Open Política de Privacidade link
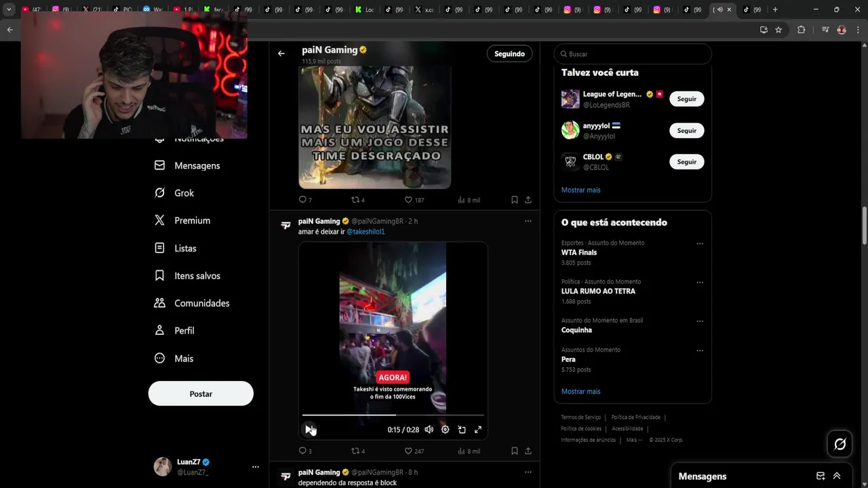 pos(635,418)
